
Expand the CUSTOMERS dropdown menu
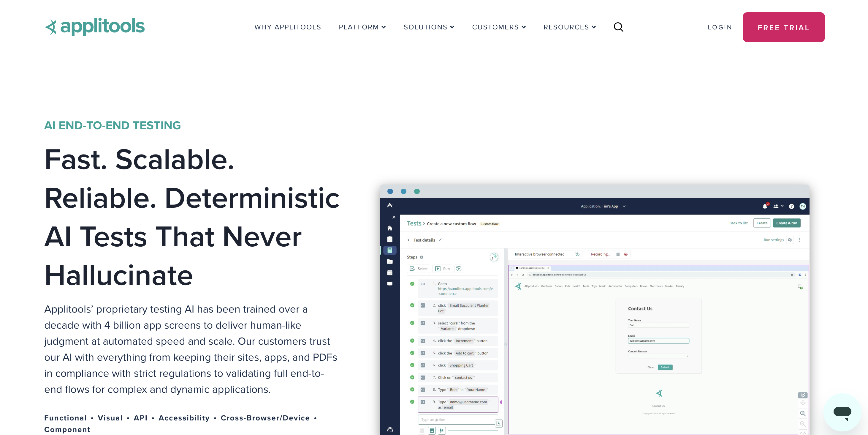[x=499, y=27]
